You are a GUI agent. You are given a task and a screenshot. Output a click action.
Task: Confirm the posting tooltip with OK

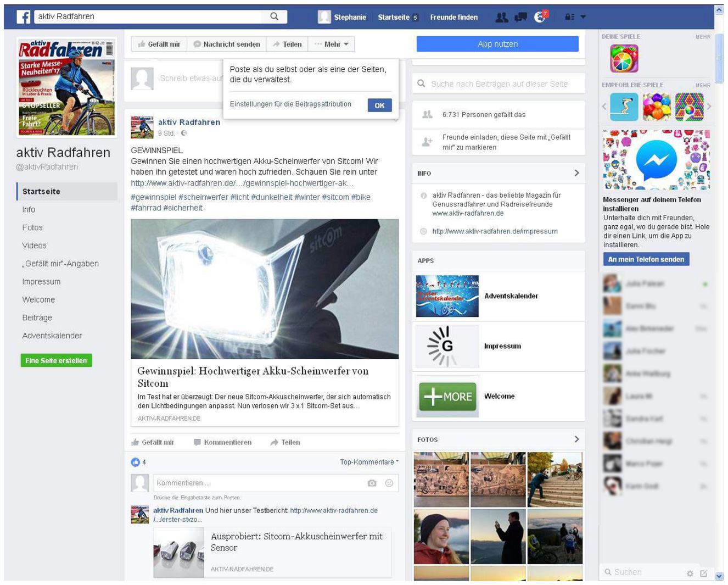point(379,105)
